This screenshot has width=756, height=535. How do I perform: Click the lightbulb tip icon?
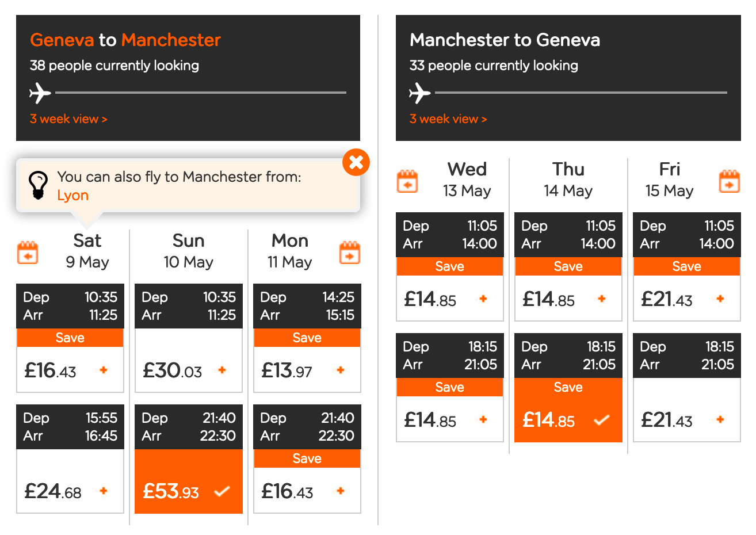[x=38, y=185]
